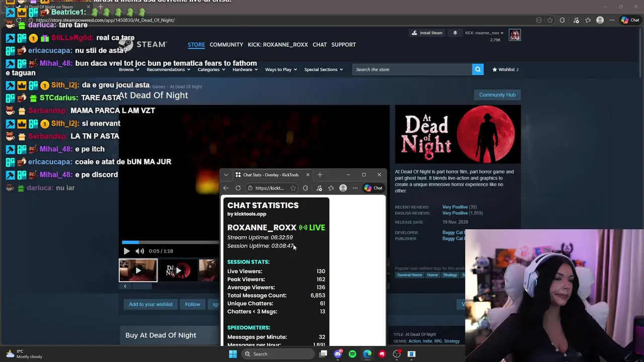This screenshot has height=362, width=644.
Task: Click the Search the store input field
Action: coord(412,69)
